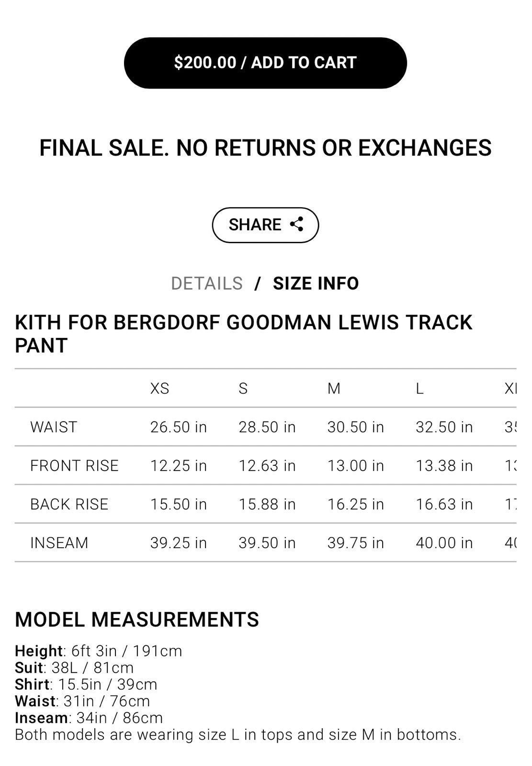
Task: Click the Share button
Action: pyautogui.click(x=265, y=225)
